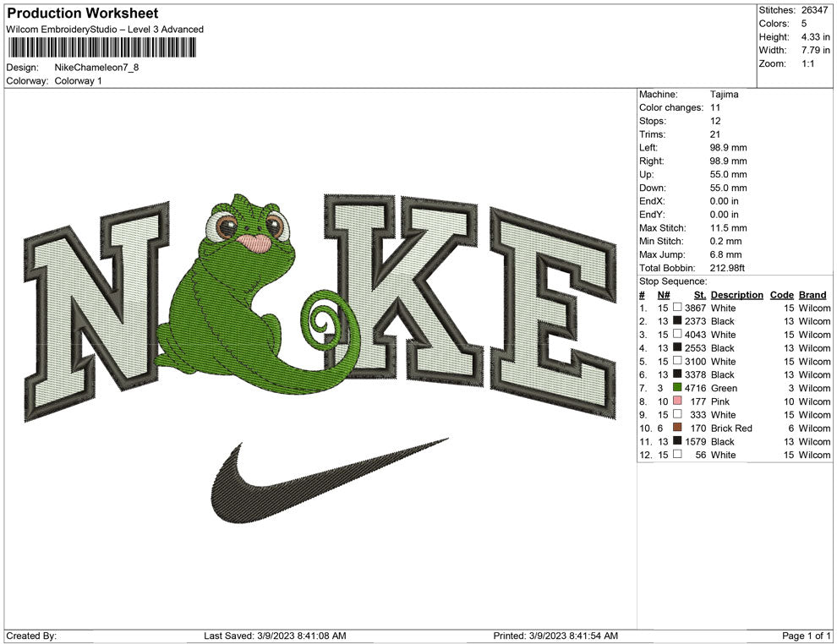Click the 'Production Worksheet' title
Screen dimensions: 837x644
click(83, 13)
